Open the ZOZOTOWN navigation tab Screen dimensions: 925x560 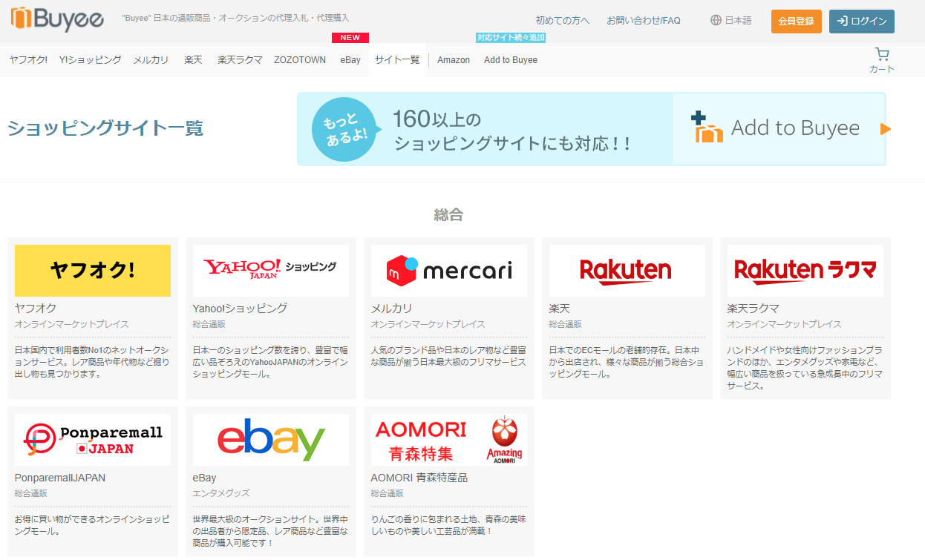[x=300, y=60]
